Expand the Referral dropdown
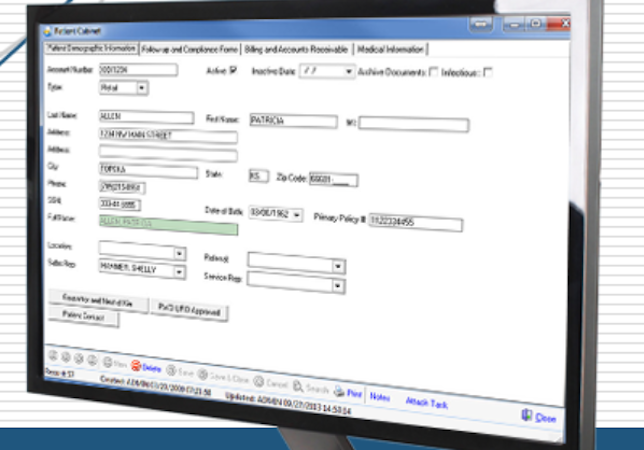The image size is (644, 450). click(338, 267)
